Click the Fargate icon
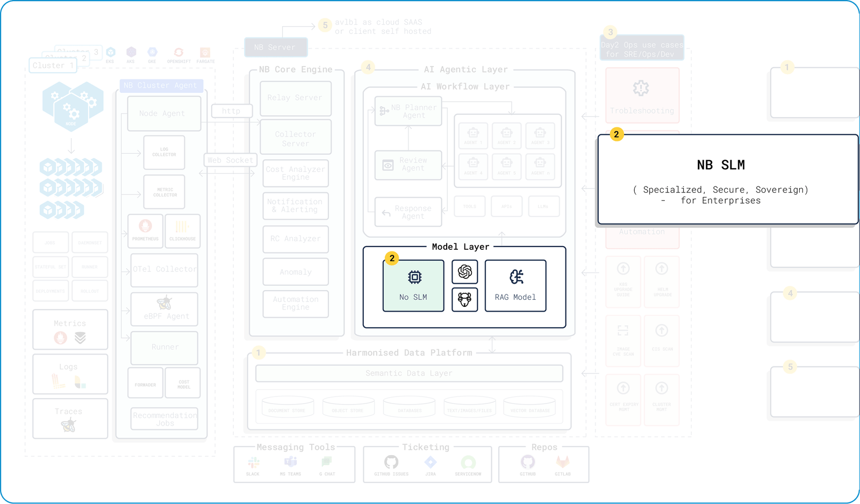The width and height of the screenshot is (860, 504). pos(205,52)
